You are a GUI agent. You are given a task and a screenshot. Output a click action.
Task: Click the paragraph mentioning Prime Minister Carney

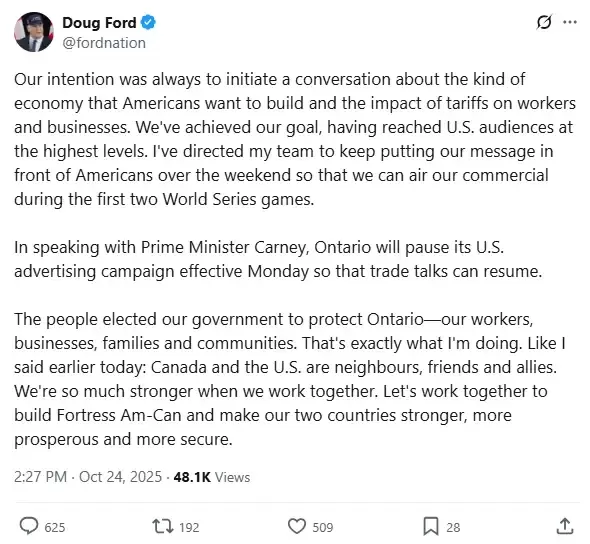pyautogui.click(x=278, y=259)
